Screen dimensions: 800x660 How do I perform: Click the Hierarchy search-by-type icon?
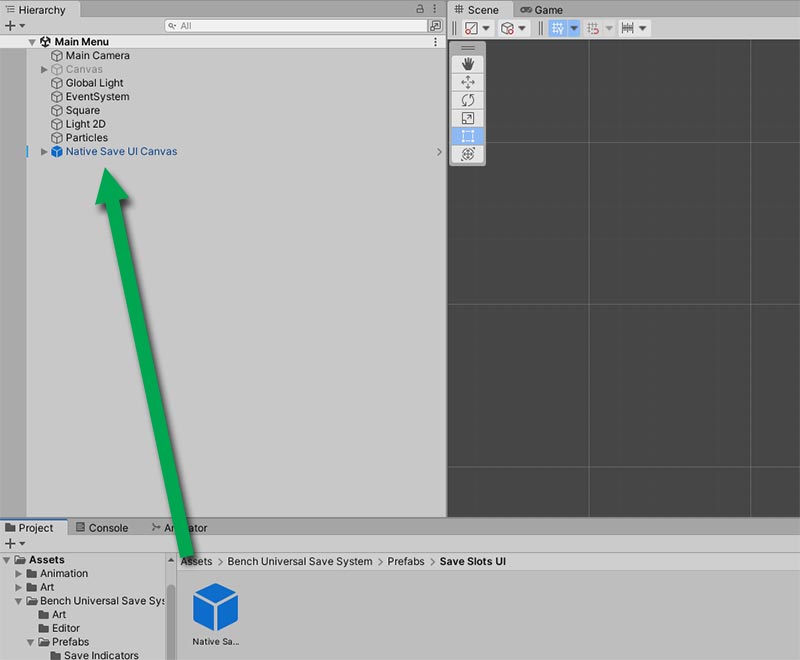tap(434, 26)
